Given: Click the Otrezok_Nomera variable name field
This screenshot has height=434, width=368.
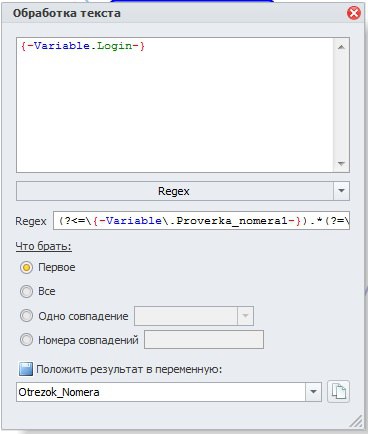Looking at the screenshot, I should 161,392.
